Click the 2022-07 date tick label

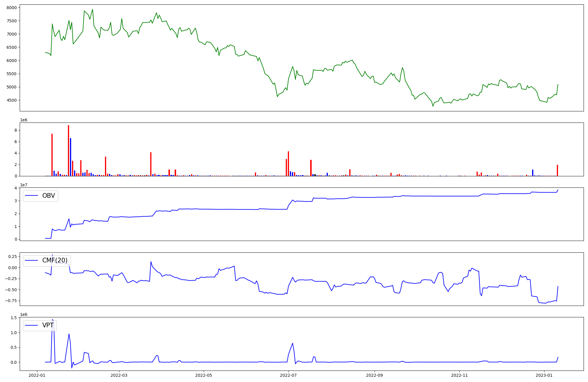coord(288,375)
